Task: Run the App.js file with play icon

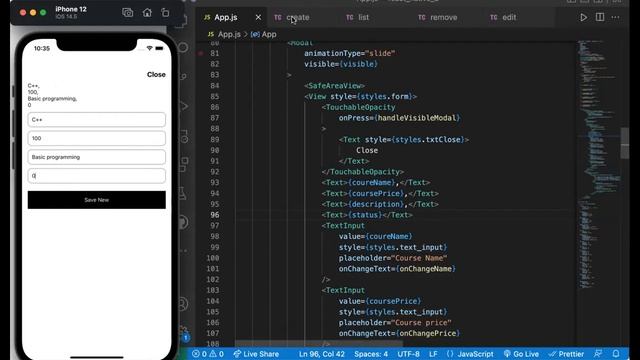Action: coord(584,17)
